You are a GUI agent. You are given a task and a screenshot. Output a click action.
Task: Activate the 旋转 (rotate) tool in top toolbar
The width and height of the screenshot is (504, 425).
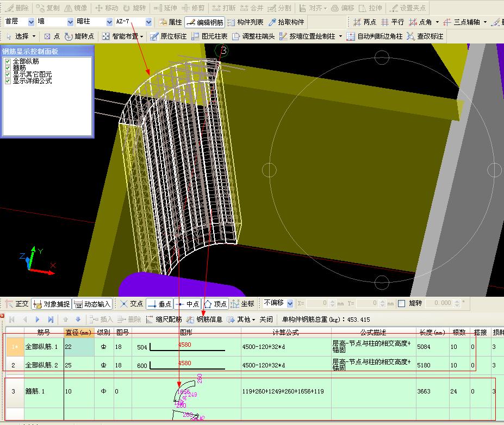[x=135, y=8]
